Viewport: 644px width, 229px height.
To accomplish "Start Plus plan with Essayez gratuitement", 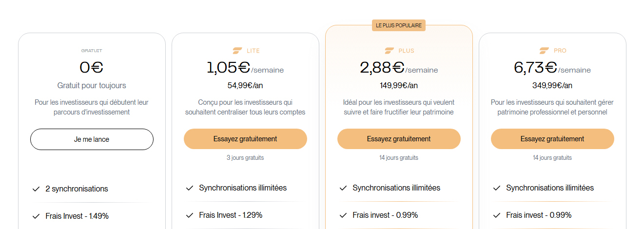I will pos(399,139).
